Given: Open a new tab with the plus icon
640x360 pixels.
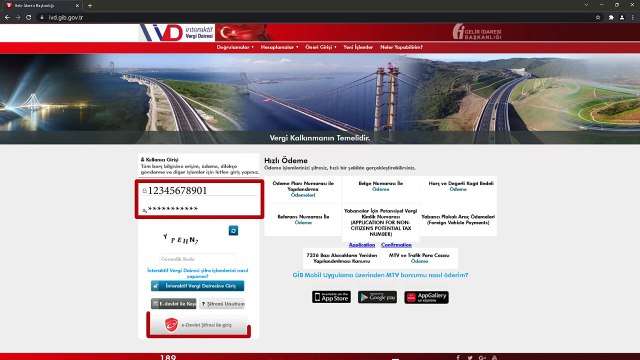Looking at the screenshot, I should pyautogui.click(x=90, y=6).
